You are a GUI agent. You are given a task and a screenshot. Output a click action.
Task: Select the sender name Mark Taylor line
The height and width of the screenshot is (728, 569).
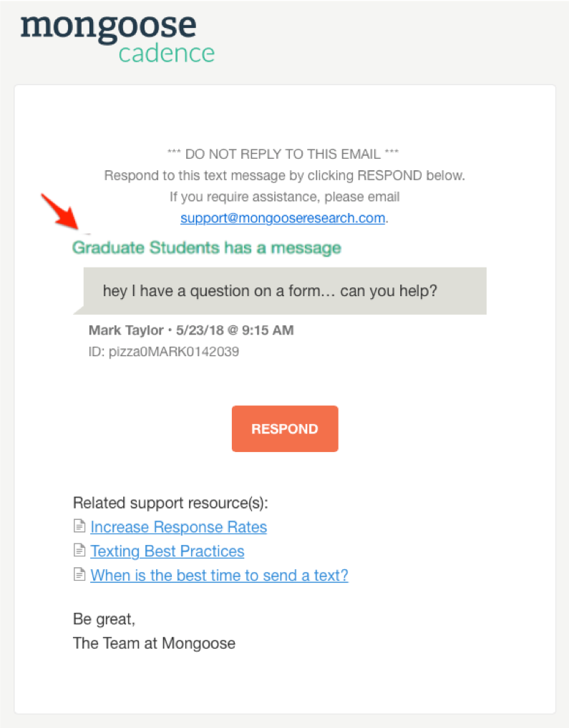click(x=191, y=330)
